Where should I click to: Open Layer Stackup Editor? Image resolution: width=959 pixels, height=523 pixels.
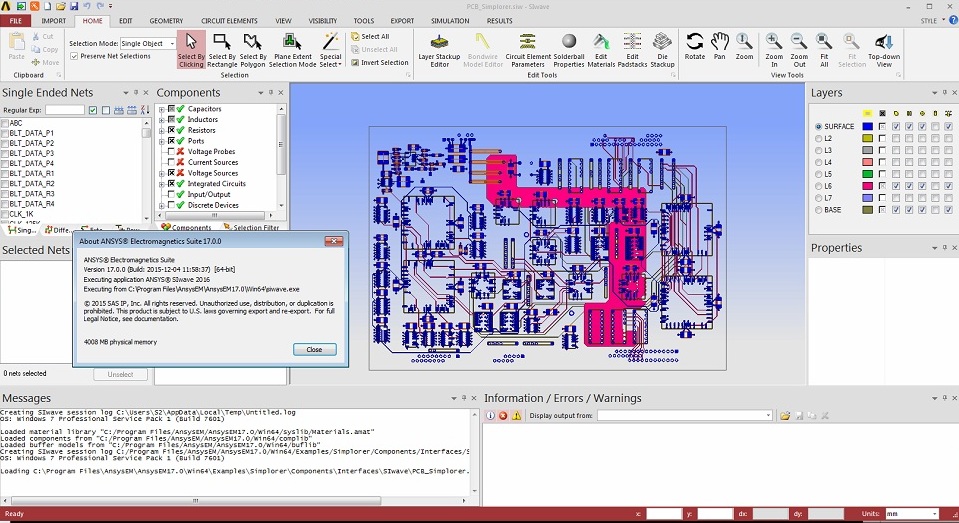pyautogui.click(x=439, y=50)
